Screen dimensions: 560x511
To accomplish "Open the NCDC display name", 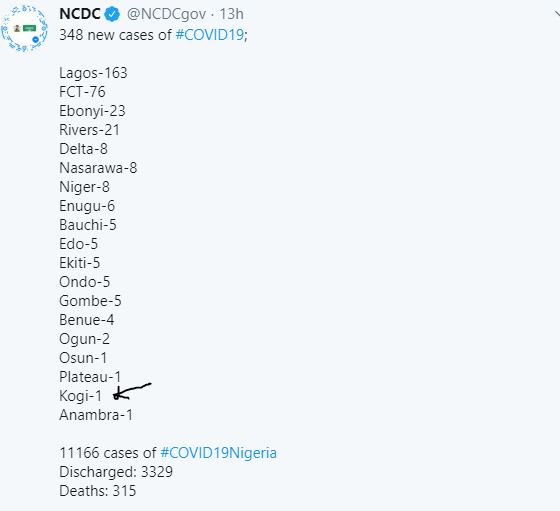I will [x=80, y=14].
